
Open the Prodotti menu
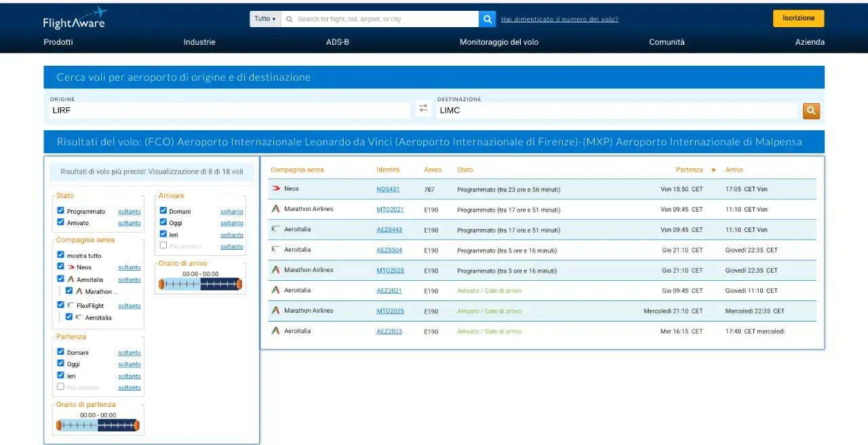click(x=58, y=42)
